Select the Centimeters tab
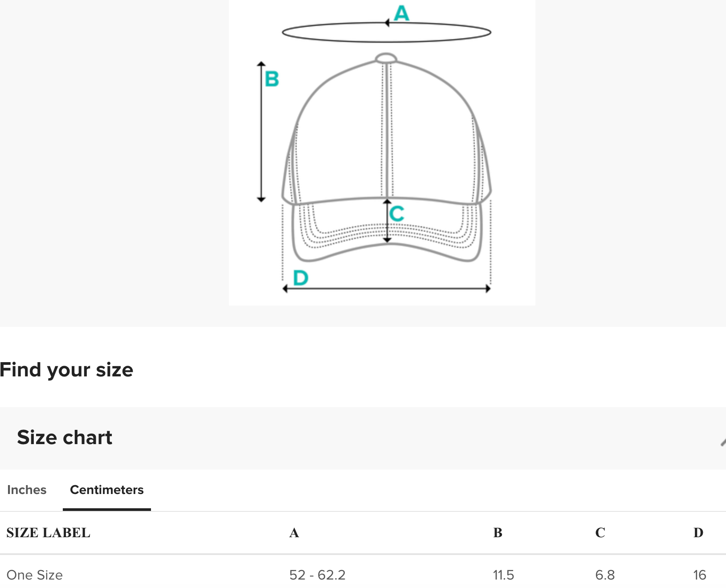 pos(107,490)
